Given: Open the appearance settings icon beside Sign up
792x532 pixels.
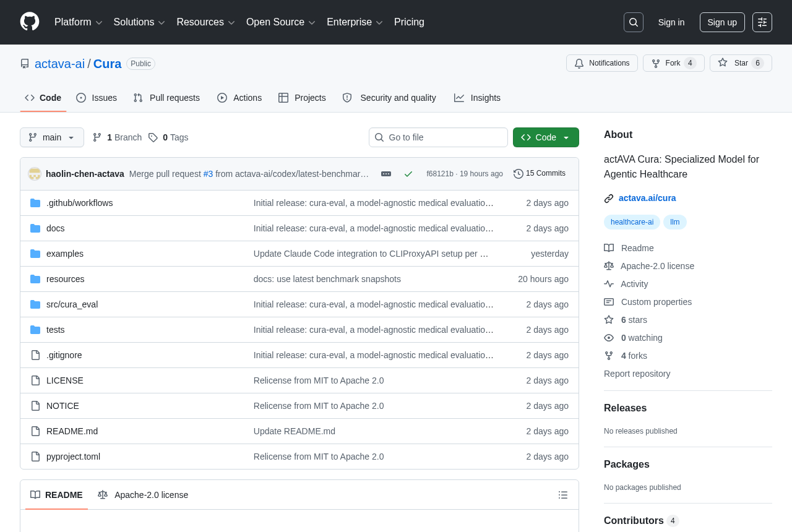Looking at the screenshot, I should tap(762, 22).
